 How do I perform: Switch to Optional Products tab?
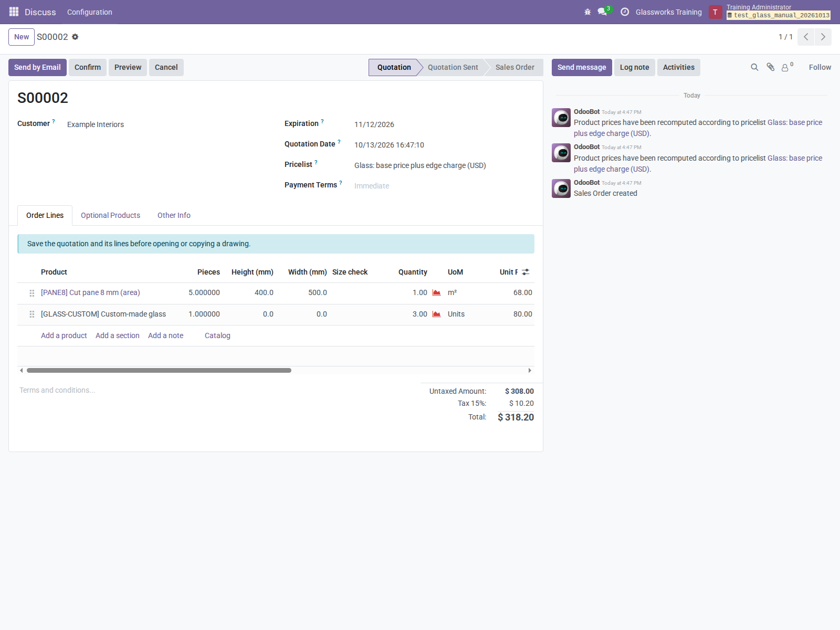point(110,215)
